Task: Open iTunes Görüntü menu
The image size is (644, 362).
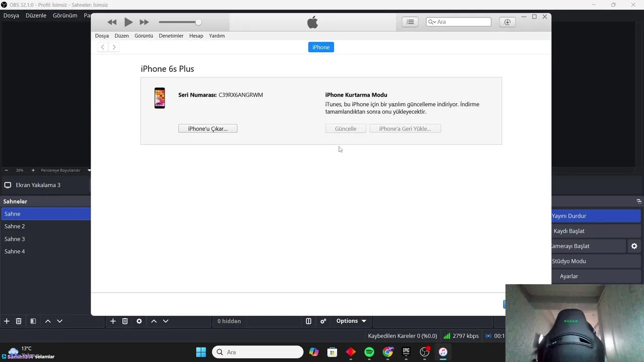Action: 143,36
